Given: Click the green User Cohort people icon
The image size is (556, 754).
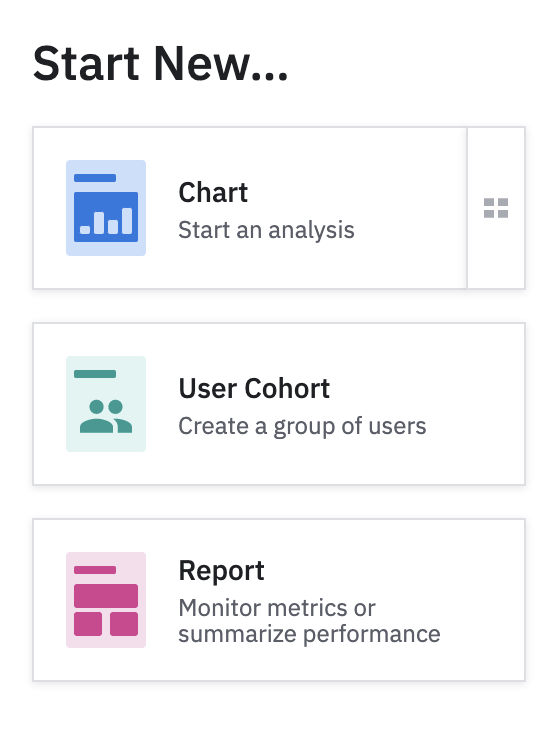Looking at the screenshot, I should point(106,404).
